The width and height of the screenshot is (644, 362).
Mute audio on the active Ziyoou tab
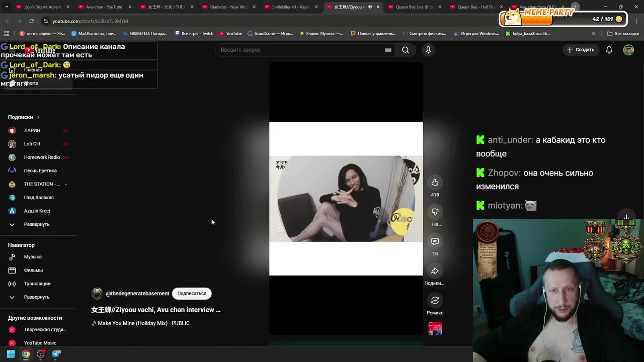(370, 7)
